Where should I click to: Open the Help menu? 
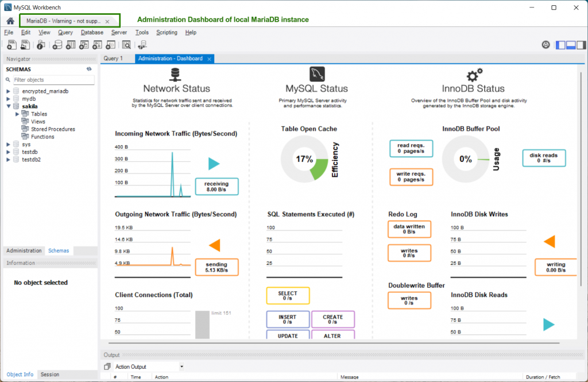(191, 32)
